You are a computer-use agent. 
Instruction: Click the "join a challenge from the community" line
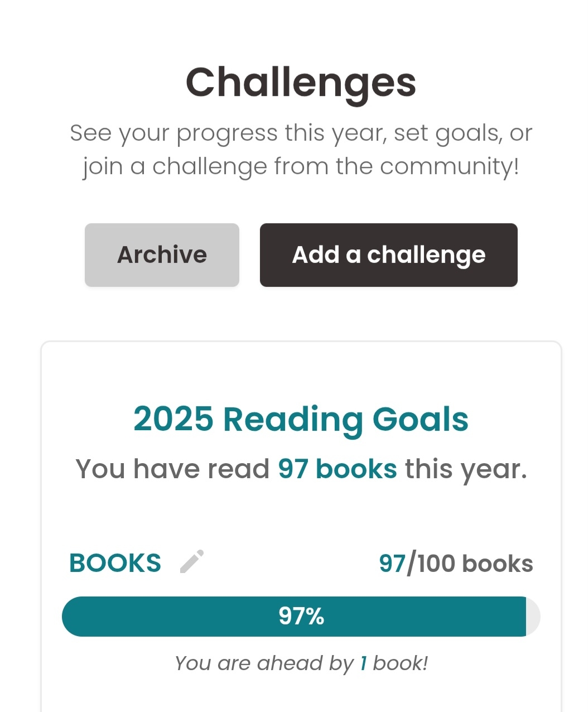[x=301, y=166]
